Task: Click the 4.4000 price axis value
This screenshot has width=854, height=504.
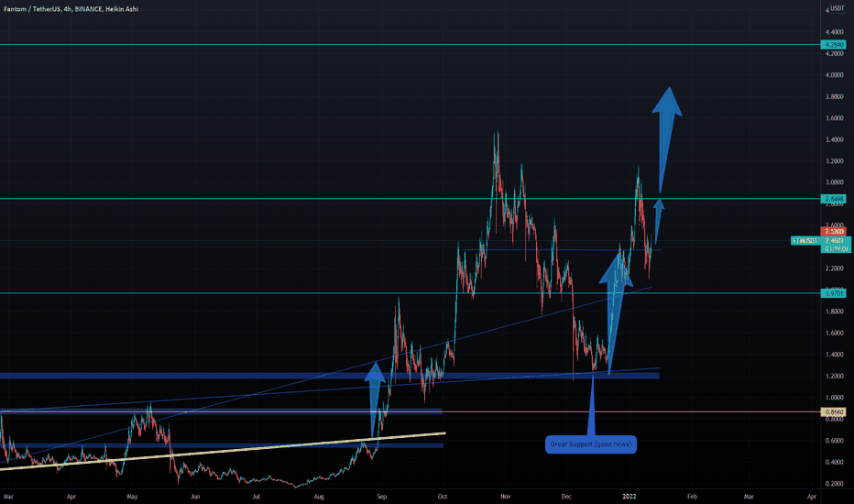Action: point(835,32)
